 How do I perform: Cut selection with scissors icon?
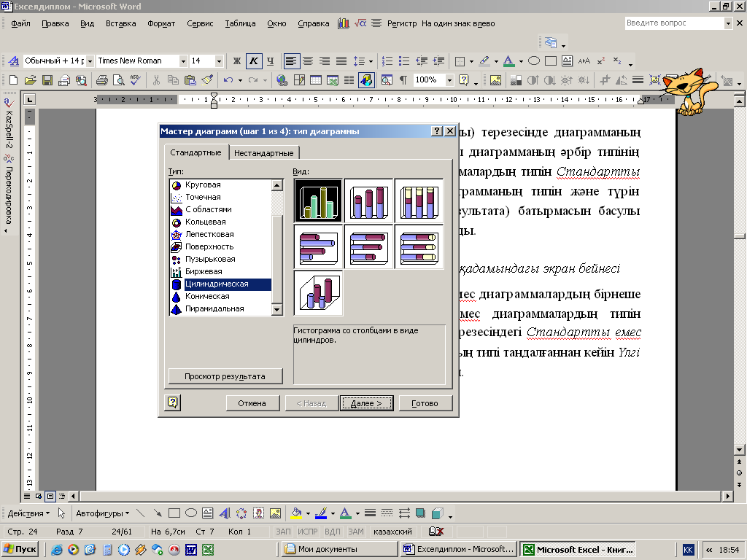[x=156, y=80]
